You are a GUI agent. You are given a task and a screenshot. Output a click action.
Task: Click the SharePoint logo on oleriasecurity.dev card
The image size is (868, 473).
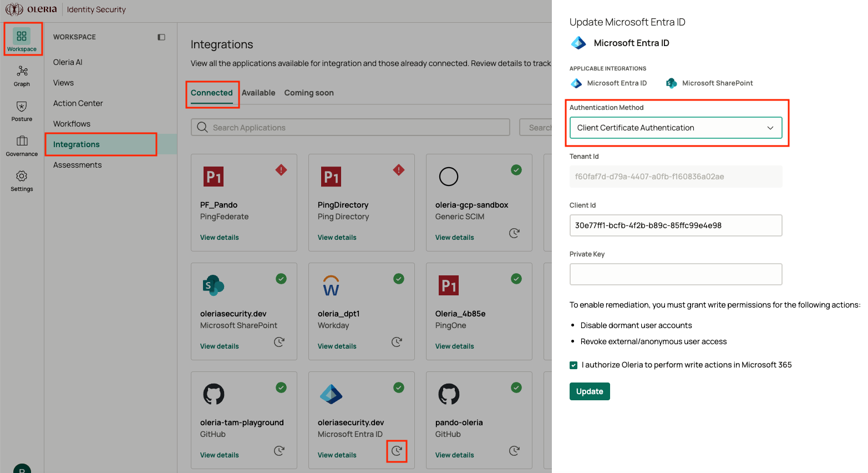pos(214,285)
